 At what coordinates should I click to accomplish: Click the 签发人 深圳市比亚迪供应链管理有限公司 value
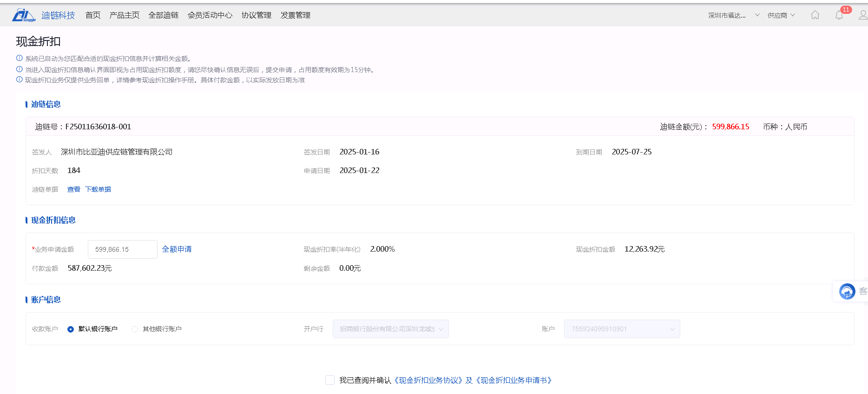pyautogui.click(x=117, y=152)
